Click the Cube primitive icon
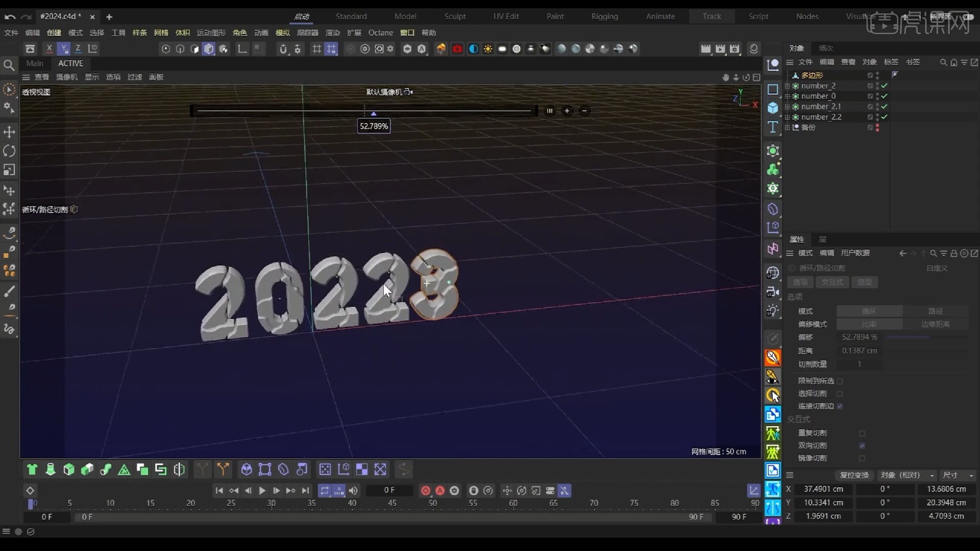 click(773, 108)
